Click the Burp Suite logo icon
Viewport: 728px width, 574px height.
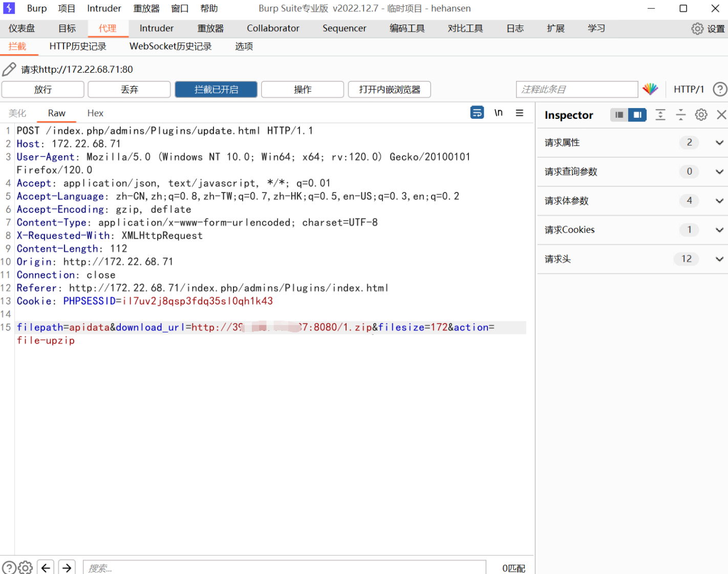coord(9,8)
